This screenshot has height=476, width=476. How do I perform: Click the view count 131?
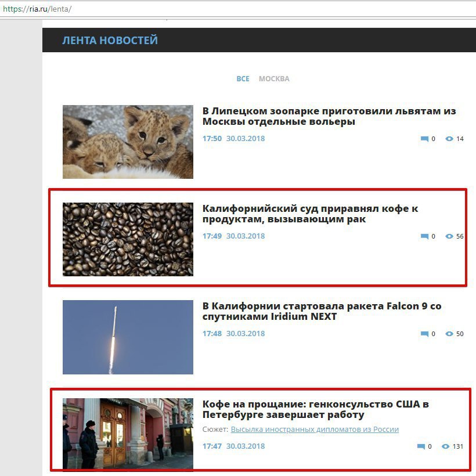pyautogui.click(x=458, y=446)
